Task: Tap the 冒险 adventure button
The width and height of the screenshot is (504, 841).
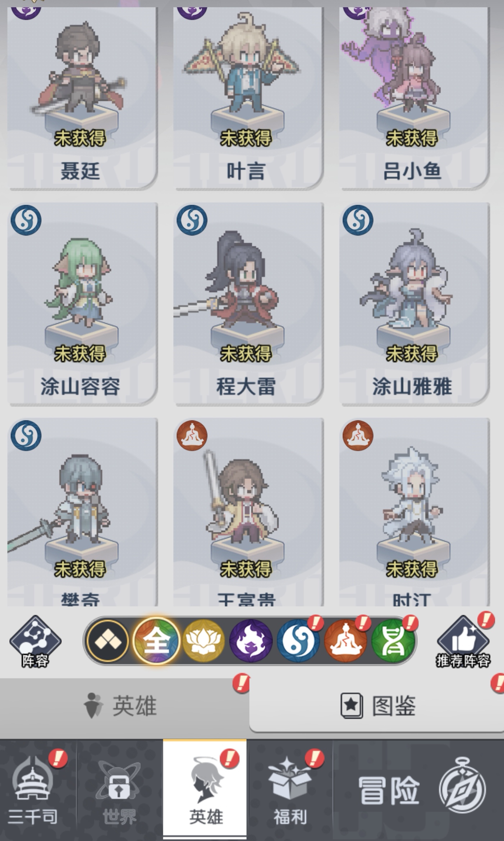Action: pyautogui.click(x=419, y=790)
